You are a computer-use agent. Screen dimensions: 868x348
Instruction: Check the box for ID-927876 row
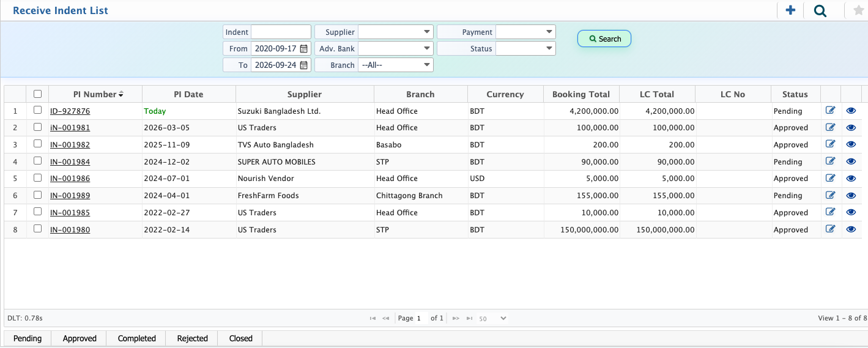pyautogui.click(x=38, y=110)
